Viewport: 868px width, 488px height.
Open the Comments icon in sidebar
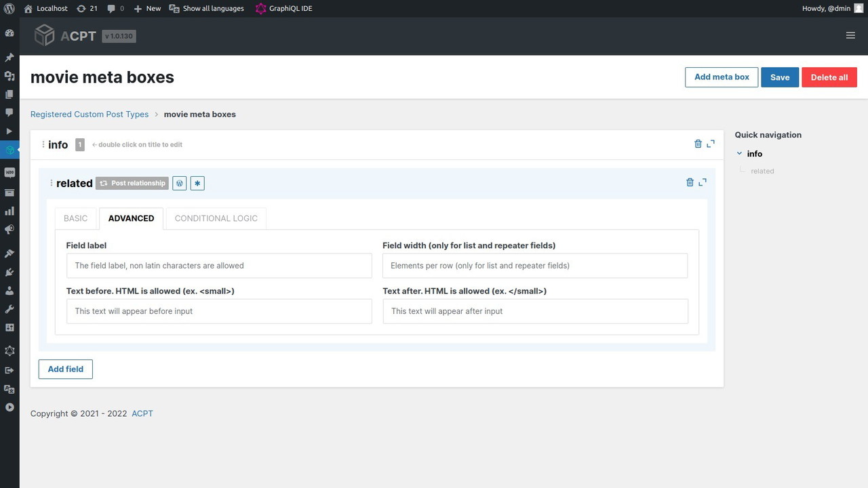[x=9, y=113]
